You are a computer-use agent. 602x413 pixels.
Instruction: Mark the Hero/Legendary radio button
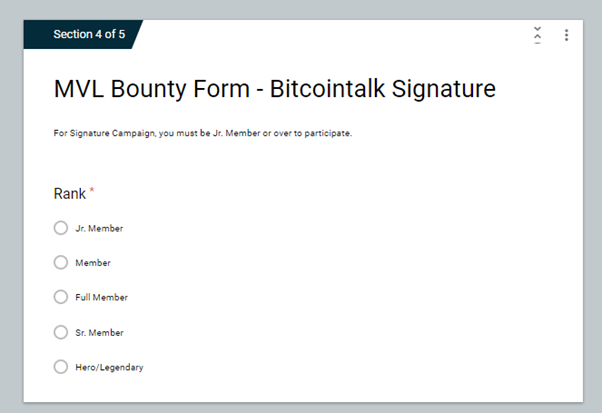coord(61,367)
